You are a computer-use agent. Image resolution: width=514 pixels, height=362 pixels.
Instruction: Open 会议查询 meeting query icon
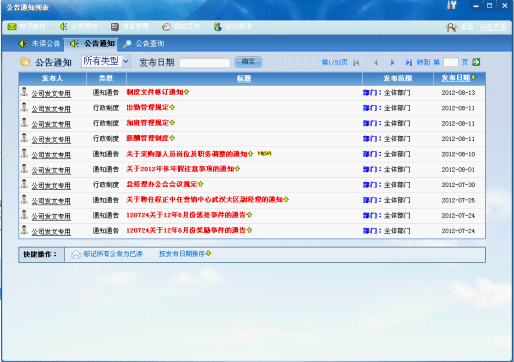coord(217,26)
